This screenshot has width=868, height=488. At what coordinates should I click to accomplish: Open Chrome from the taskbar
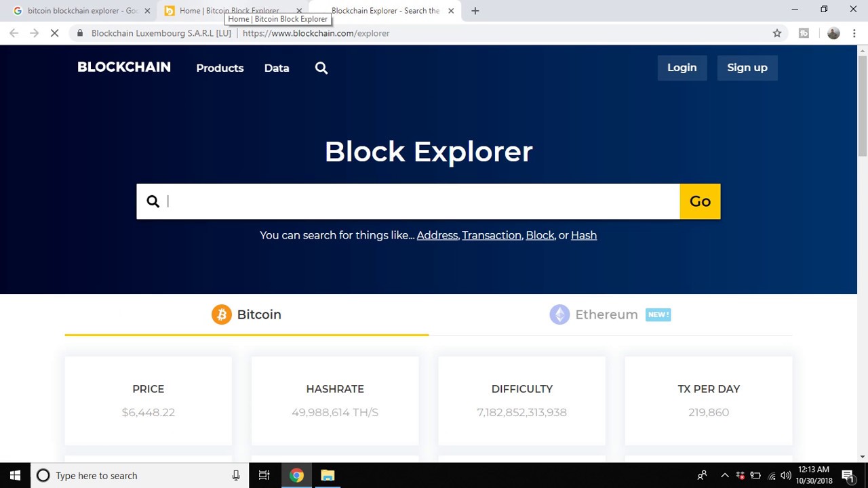coord(296,476)
